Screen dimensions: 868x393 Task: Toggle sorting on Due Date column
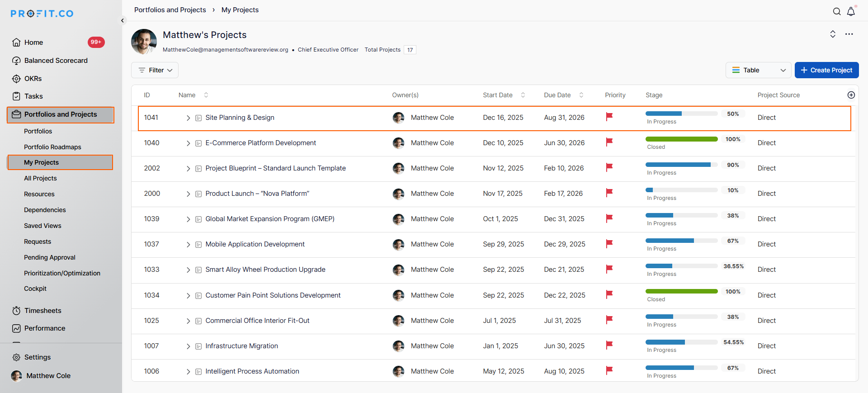coord(581,95)
